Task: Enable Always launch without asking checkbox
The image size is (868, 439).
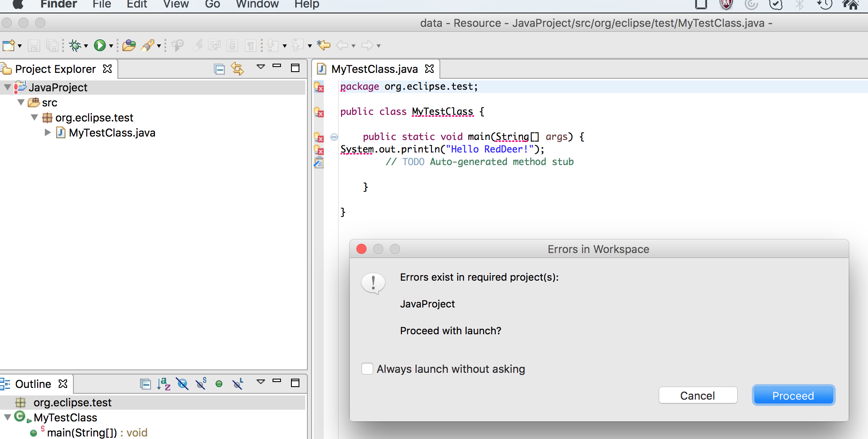Action: tap(367, 369)
